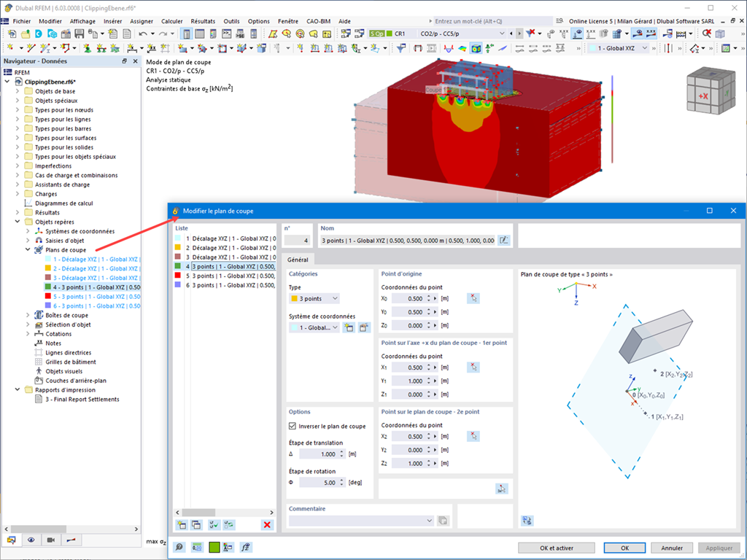
Task: Toggle navigator Views camera tab at bottom
Action: point(51,540)
